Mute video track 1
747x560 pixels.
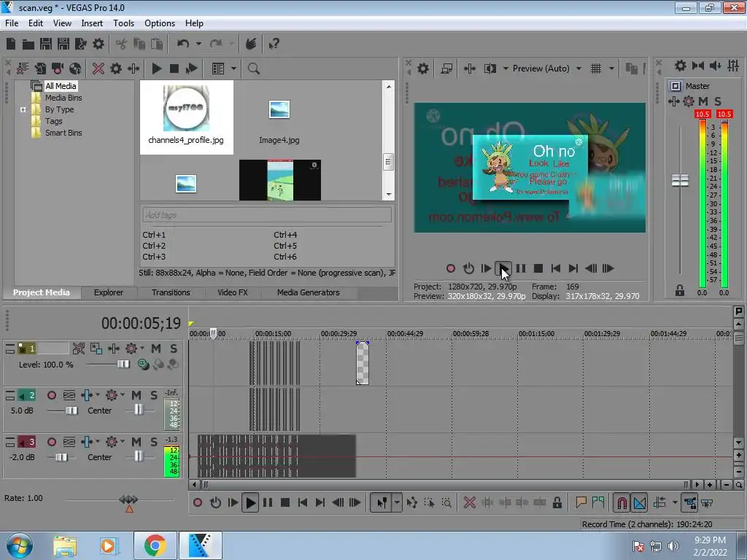pos(156,349)
